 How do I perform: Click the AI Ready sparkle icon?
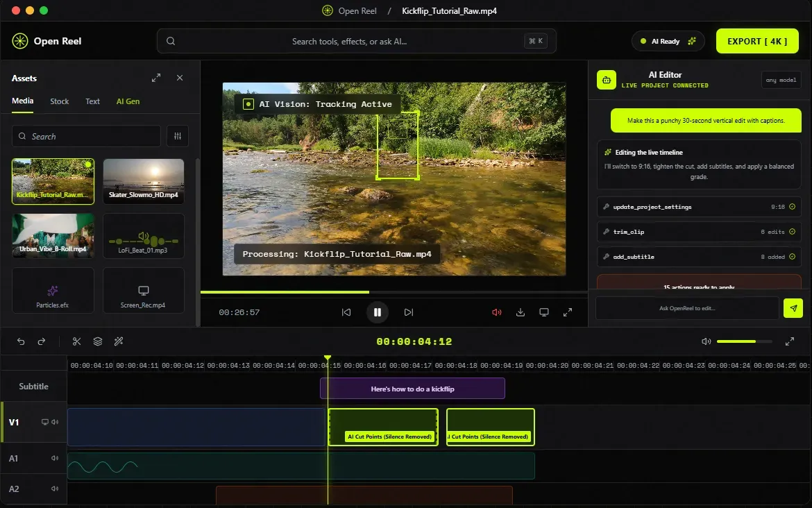[x=692, y=41]
